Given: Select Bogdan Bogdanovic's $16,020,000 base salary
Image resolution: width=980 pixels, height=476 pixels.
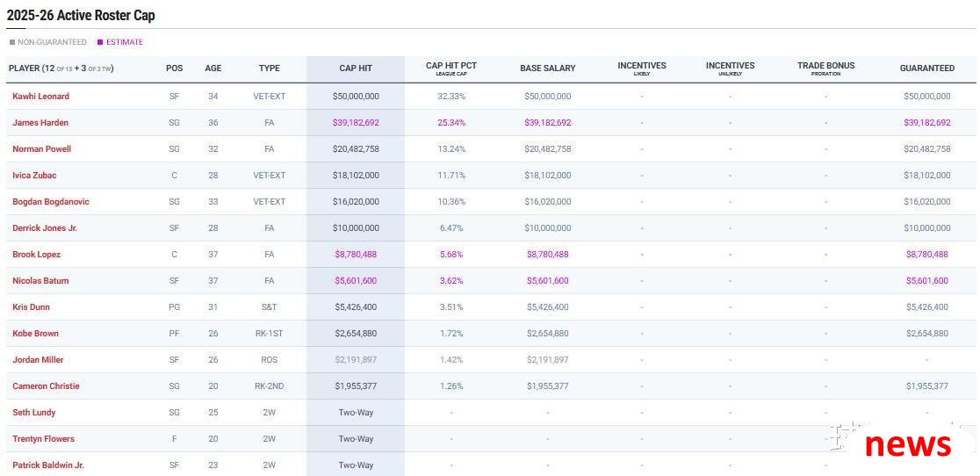Looking at the screenshot, I should coord(547,202).
